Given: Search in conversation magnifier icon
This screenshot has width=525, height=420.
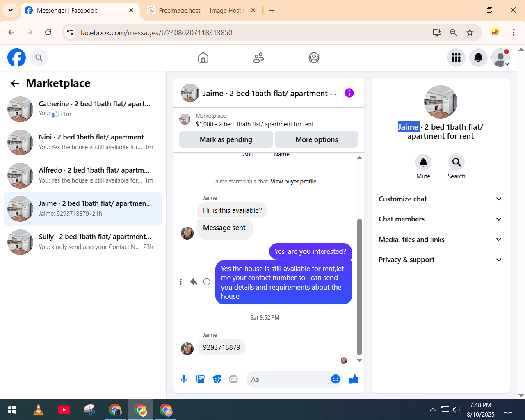Looking at the screenshot, I should click(457, 162).
